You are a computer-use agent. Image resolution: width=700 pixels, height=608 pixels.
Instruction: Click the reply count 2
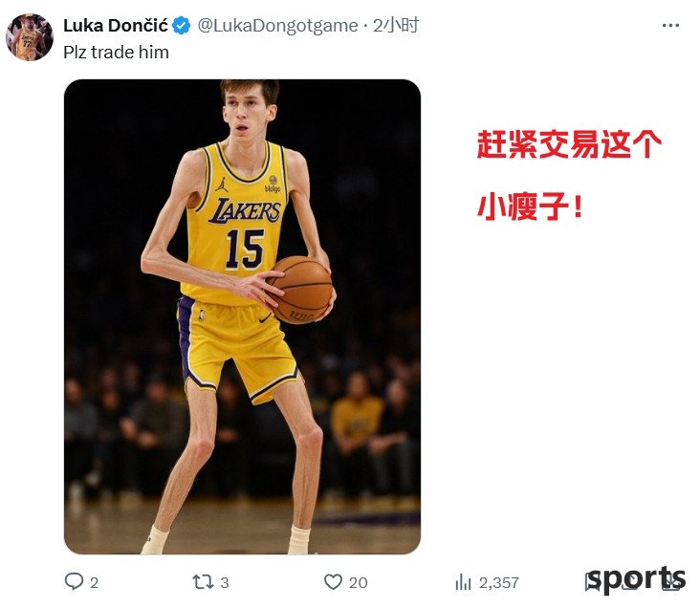point(95,582)
